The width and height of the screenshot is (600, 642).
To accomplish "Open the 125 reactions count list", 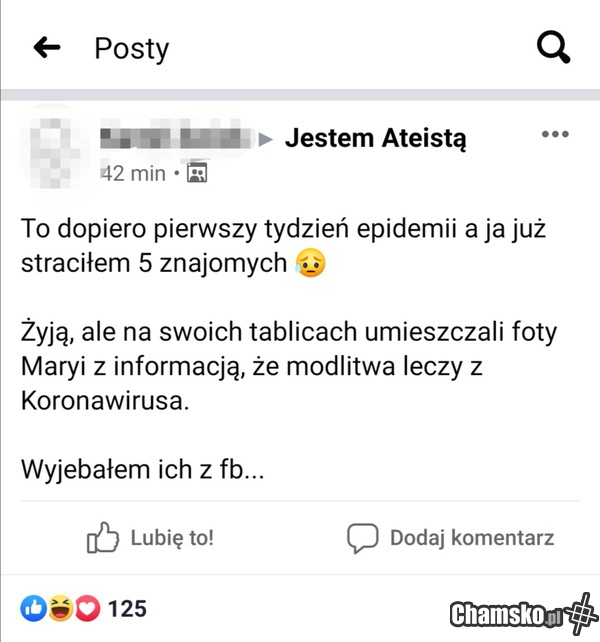I will (x=127, y=608).
